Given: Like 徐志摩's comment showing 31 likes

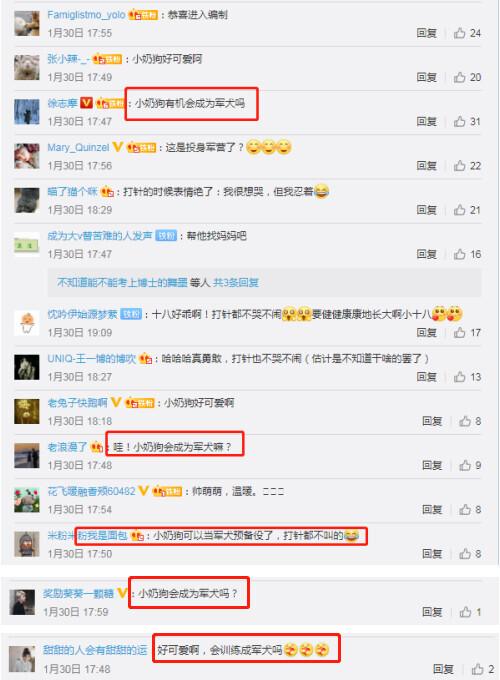Looking at the screenshot, I should click(459, 121).
